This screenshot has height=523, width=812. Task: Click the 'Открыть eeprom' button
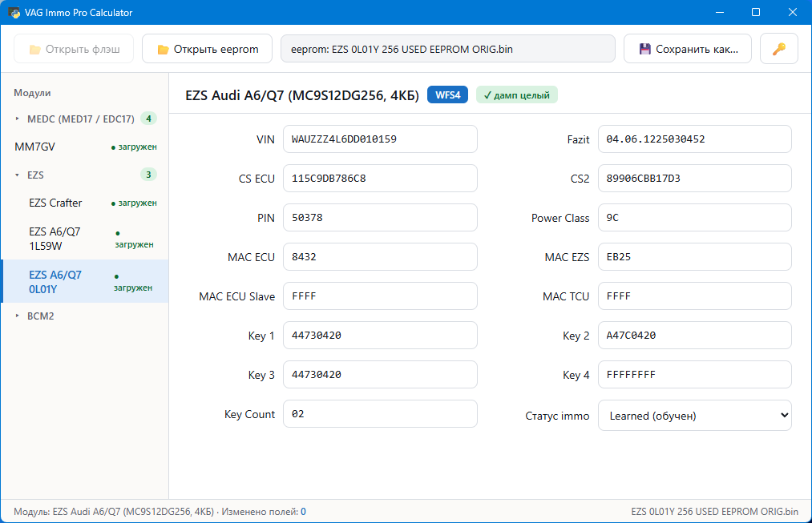tap(207, 49)
